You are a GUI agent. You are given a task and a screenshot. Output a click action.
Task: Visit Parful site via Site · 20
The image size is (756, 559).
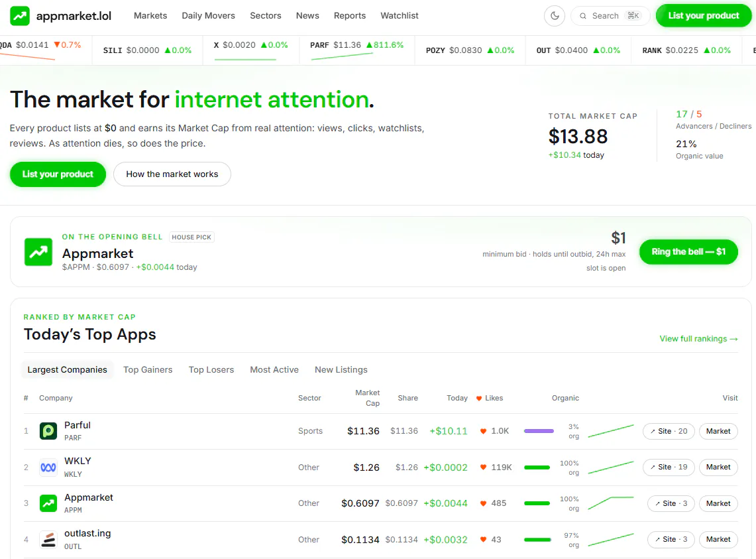pyautogui.click(x=669, y=431)
